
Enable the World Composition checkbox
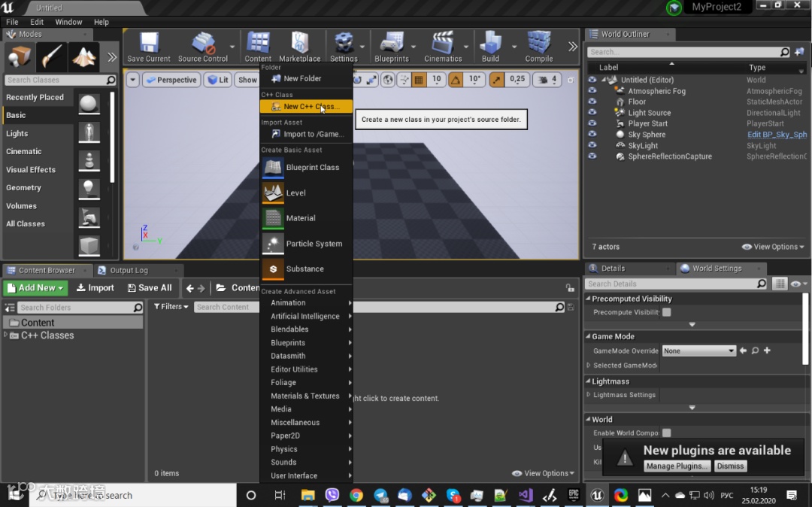tap(666, 433)
